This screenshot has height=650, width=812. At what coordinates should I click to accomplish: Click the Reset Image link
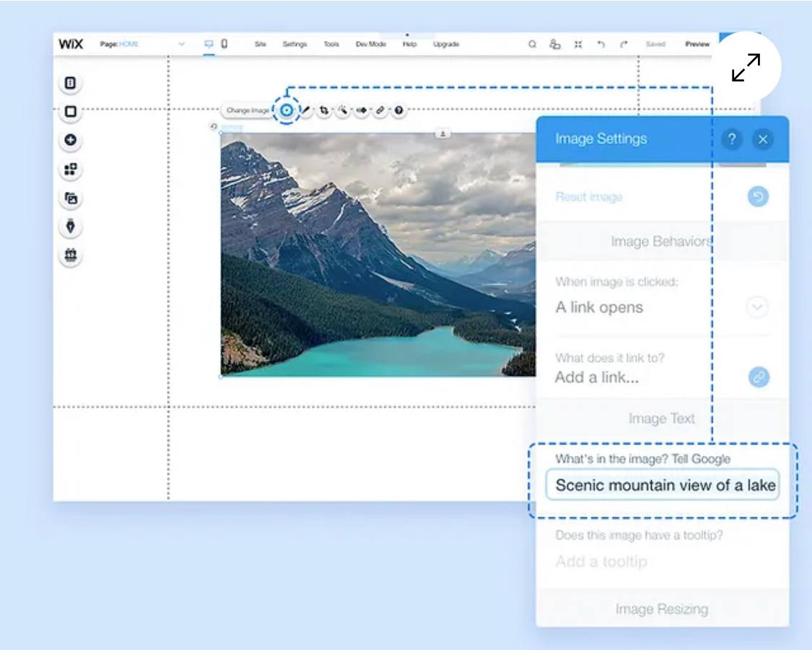589,197
